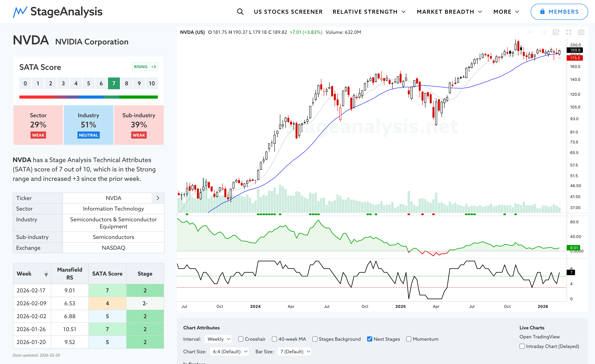The image size is (595, 364).
Task: Click the Week column sort arrow
Action: click(46, 274)
